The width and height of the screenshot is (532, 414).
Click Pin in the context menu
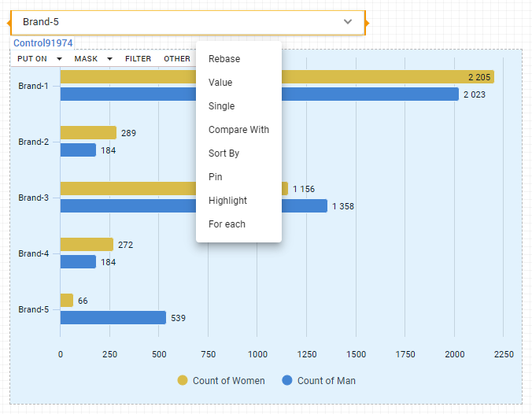(x=216, y=177)
